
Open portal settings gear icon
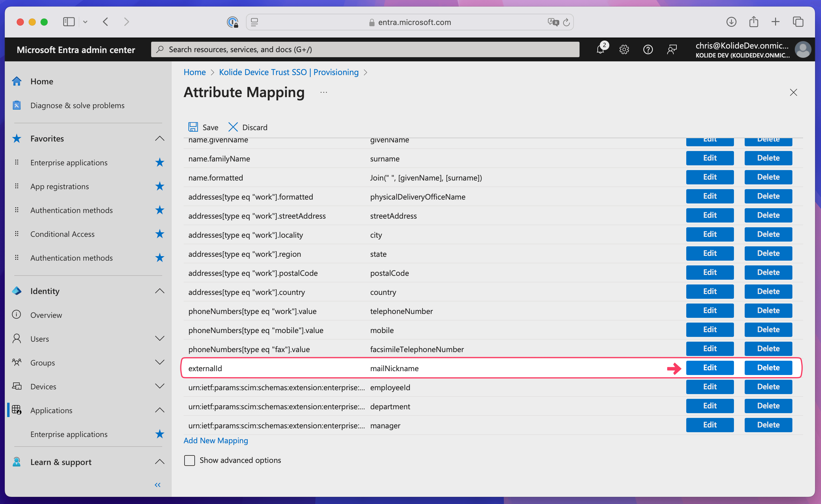(x=624, y=50)
